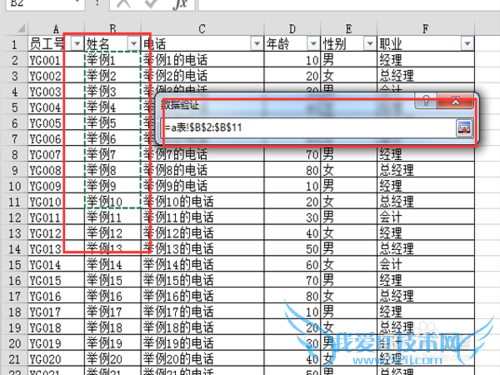
Task: Click the formula field containing =a表!$B$2:$B$11
Action: pyautogui.click(x=309, y=128)
